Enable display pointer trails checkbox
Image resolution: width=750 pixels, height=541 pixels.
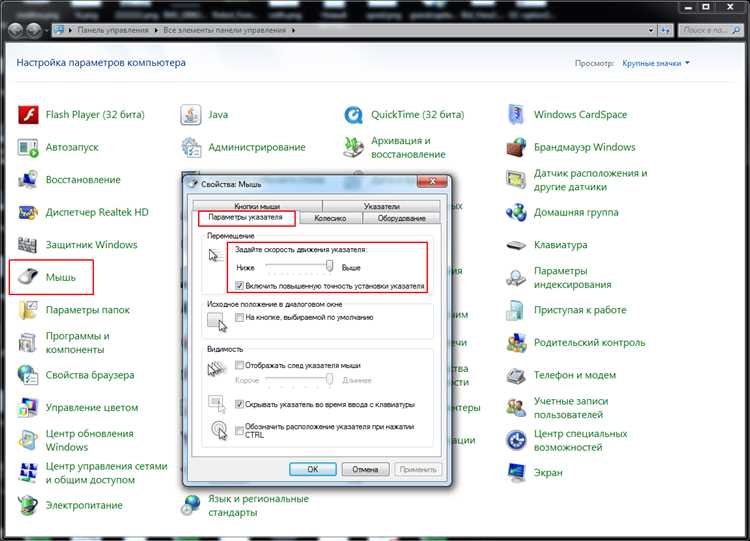coord(239,365)
